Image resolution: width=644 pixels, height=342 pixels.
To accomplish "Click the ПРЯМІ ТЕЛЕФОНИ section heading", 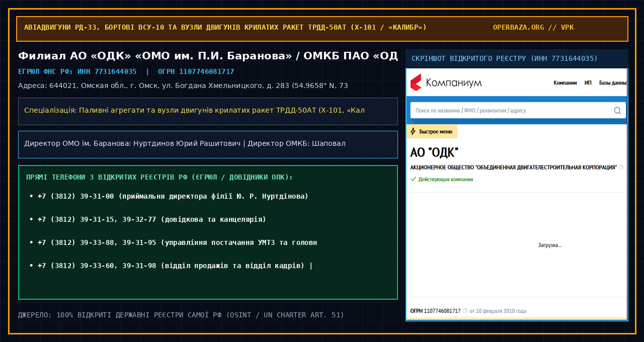I will [159, 177].
